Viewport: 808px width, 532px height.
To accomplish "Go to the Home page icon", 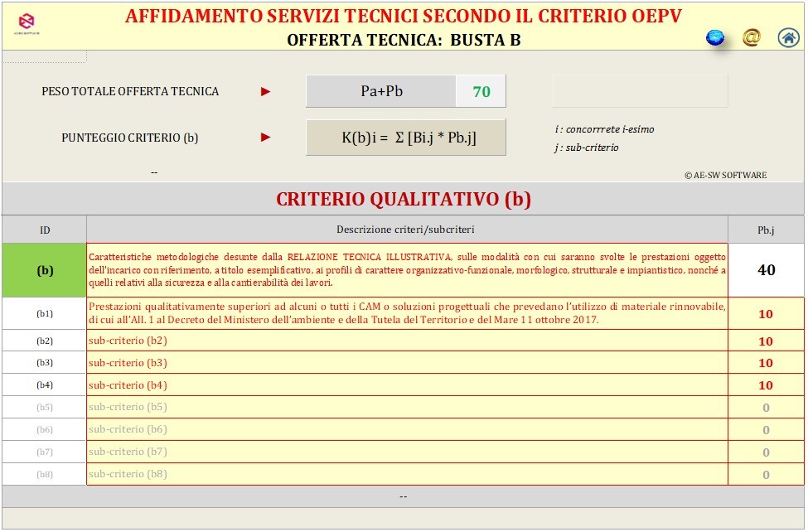I will (x=788, y=37).
